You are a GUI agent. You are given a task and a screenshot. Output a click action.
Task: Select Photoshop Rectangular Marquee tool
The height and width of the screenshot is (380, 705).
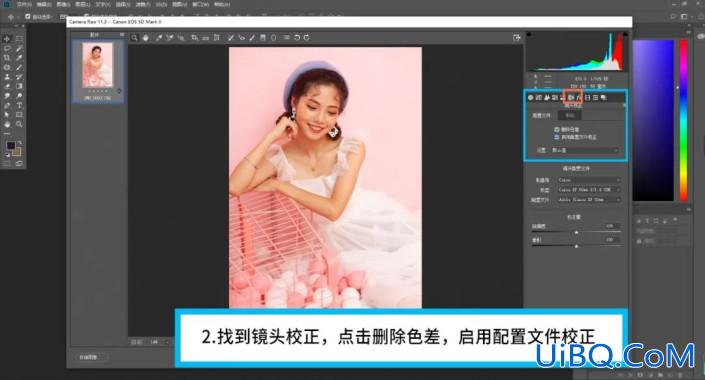[19, 39]
